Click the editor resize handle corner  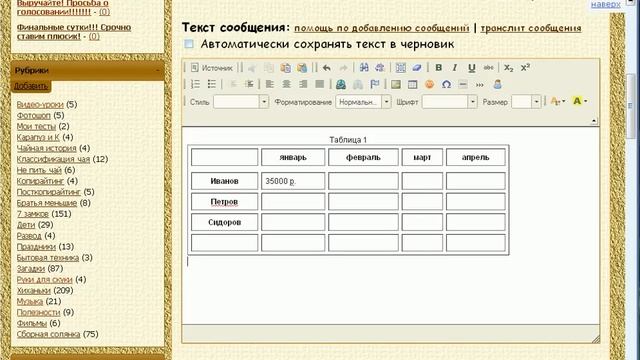[596, 338]
